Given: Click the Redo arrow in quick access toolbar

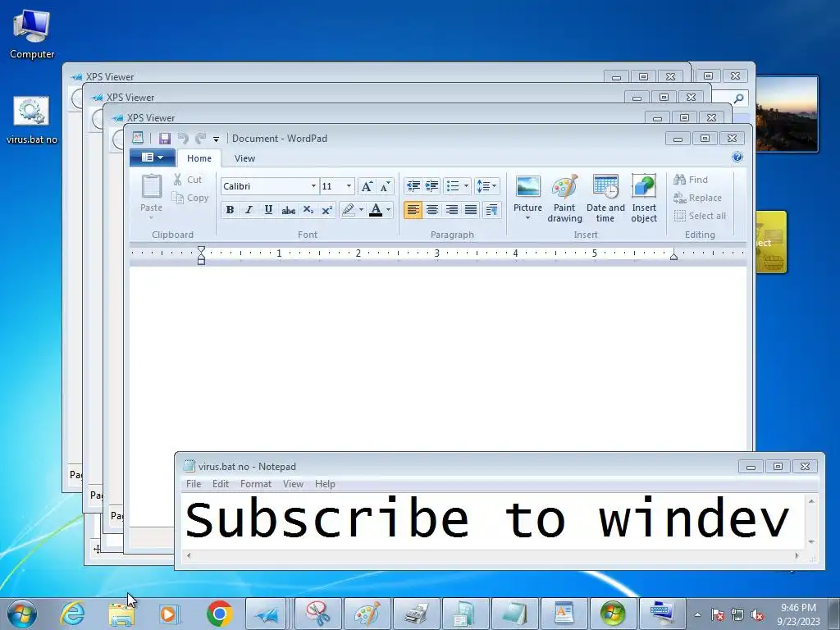Looking at the screenshot, I should (201, 138).
